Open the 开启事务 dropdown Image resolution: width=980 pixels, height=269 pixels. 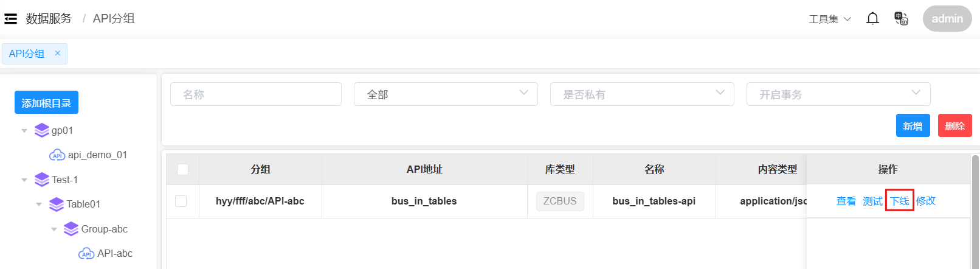[x=838, y=94]
